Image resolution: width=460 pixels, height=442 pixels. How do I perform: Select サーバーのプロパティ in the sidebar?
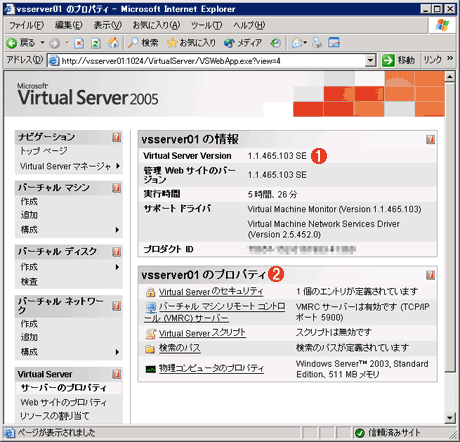click(x=64, y=388)
